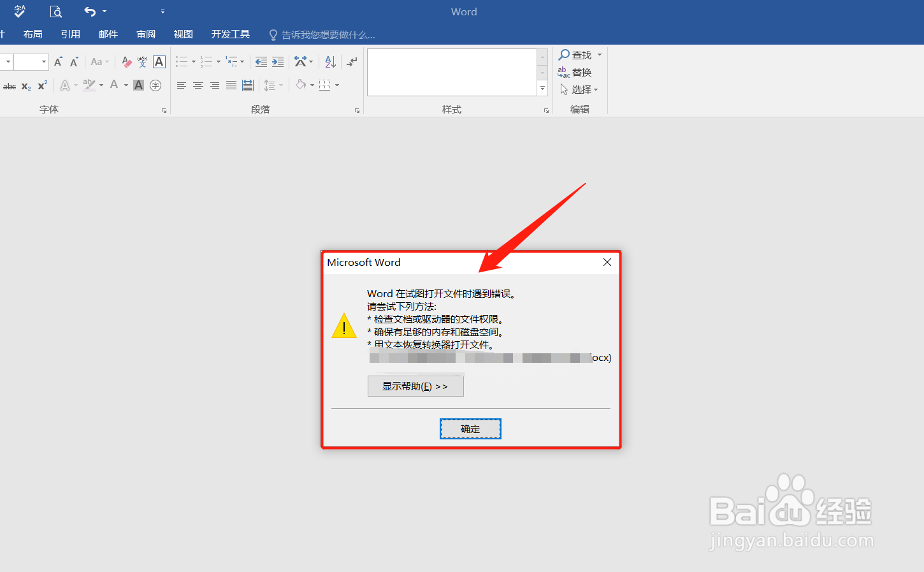The width and height of the screenshot is (924, 572).
Task: Apply shading with the paint bucket
Action: tap(301, 85)
